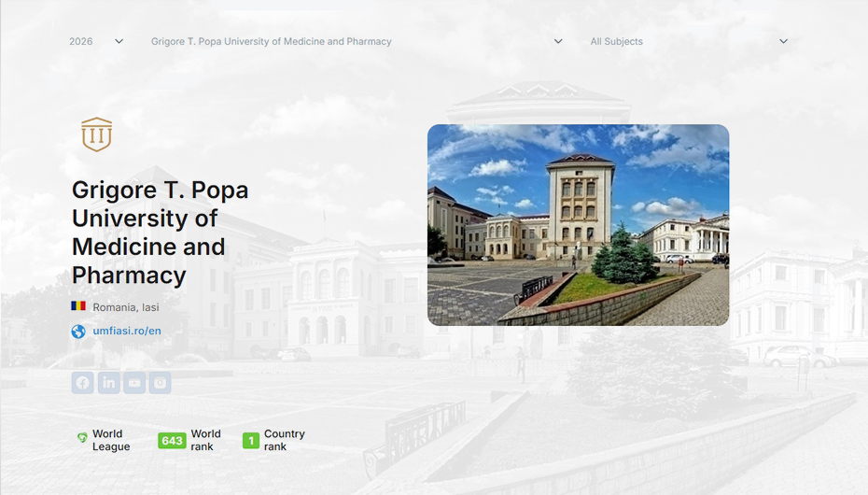Viewport: 868px width, 495px height.
Task: Open the All Subjects dropdown
Action: coord(688,41)
